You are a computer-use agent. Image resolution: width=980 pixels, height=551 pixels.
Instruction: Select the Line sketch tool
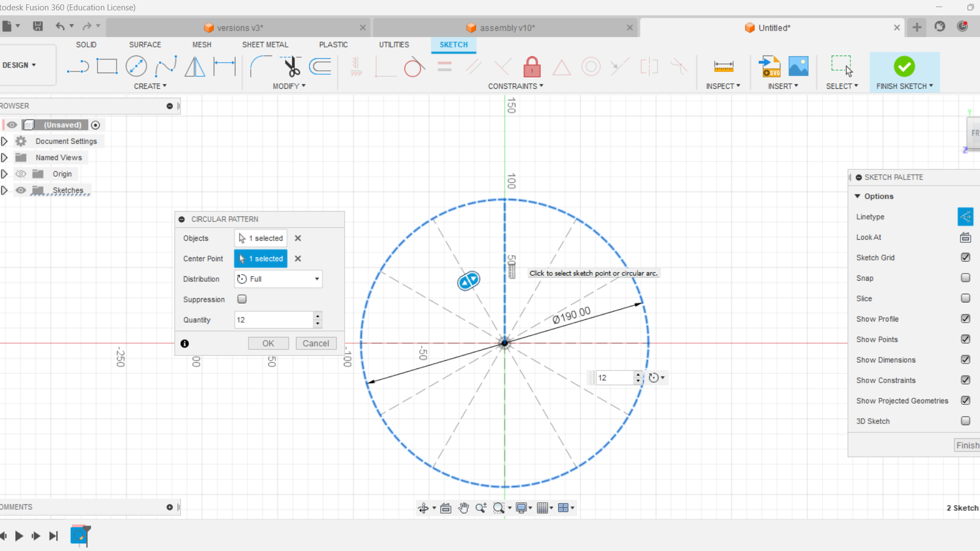tap(78, 65)
